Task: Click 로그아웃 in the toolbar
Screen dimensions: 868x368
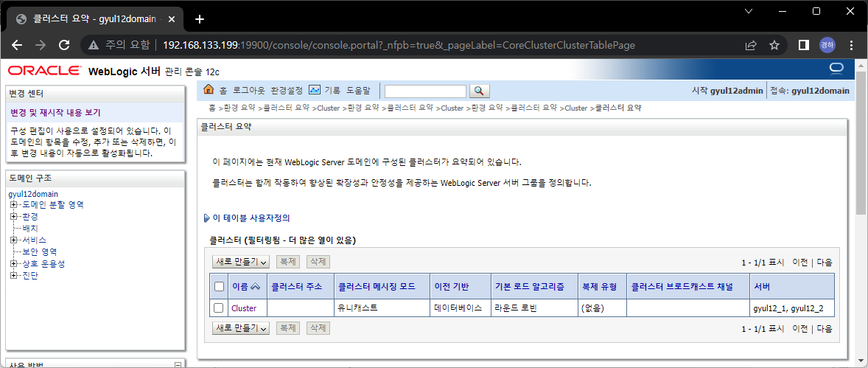Action: (x=249, y=90)
